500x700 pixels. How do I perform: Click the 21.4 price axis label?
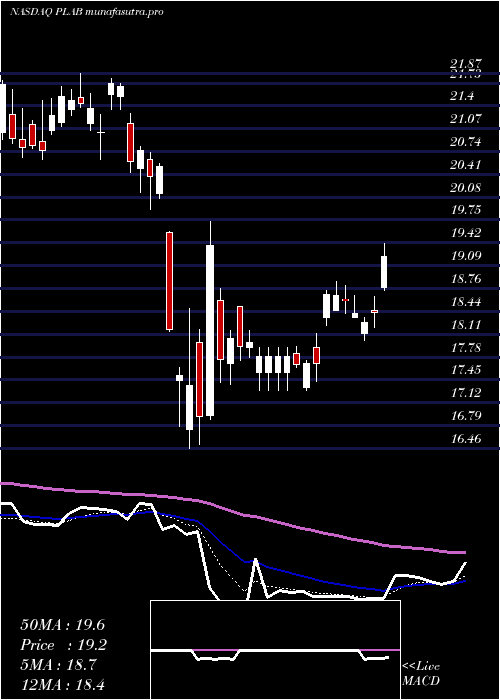tap(462, 96)
